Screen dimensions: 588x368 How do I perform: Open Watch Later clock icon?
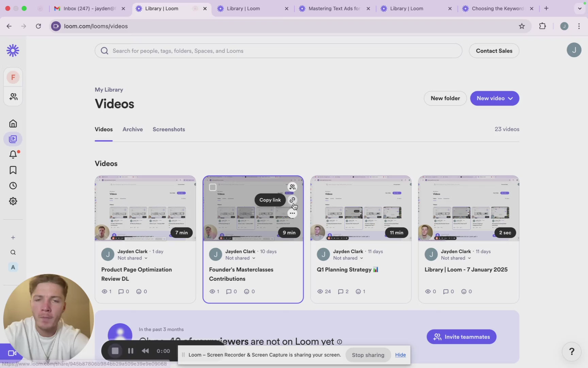(13, 186)
